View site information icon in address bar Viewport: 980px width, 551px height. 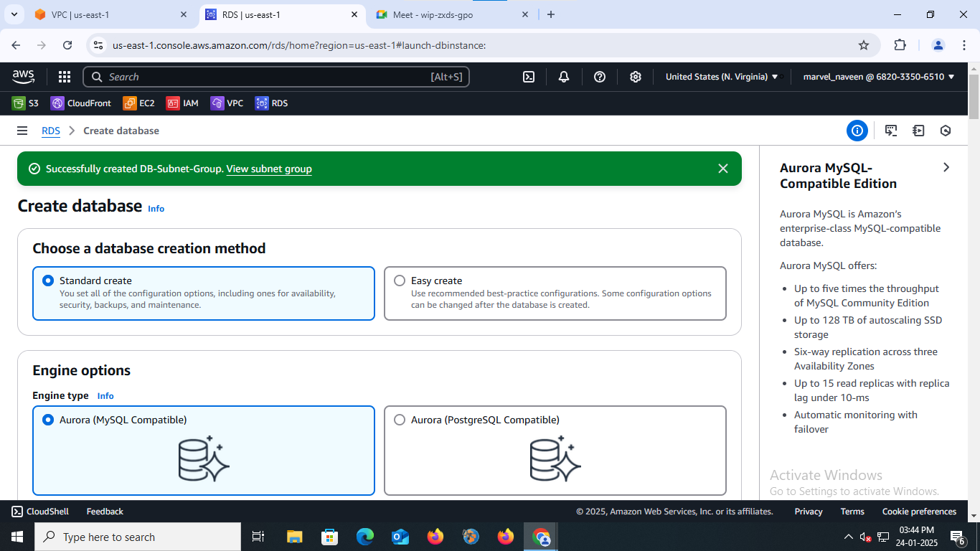[x=99, y=45]
